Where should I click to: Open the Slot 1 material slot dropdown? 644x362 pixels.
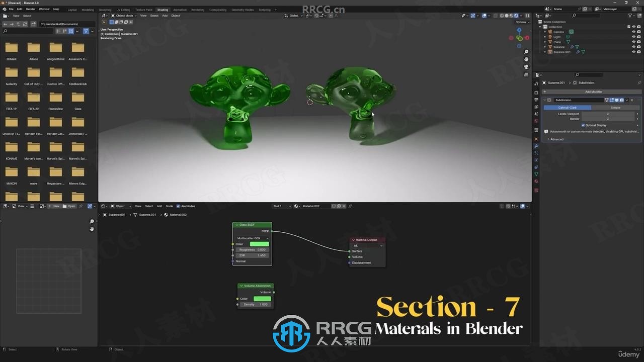pyautogui.click(x=282, y=206)
